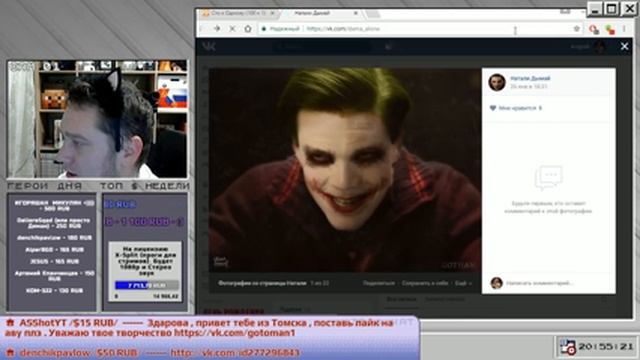Click the webcam overlay video
Viewport: 640px width, 360px height.
click(98, 119)
